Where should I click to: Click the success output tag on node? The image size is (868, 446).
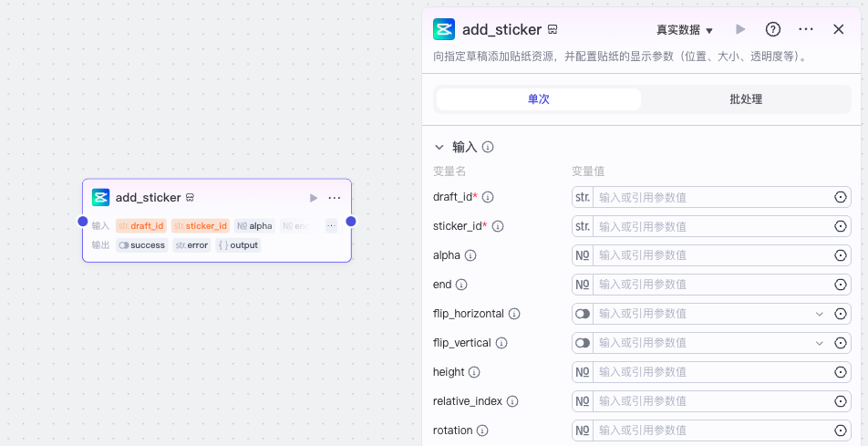pos(141,245)
